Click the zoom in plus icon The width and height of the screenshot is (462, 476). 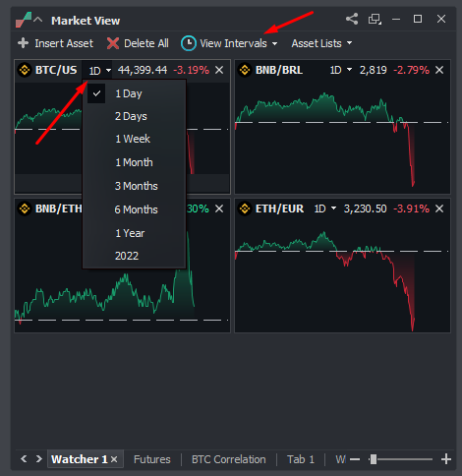point(446,459)
